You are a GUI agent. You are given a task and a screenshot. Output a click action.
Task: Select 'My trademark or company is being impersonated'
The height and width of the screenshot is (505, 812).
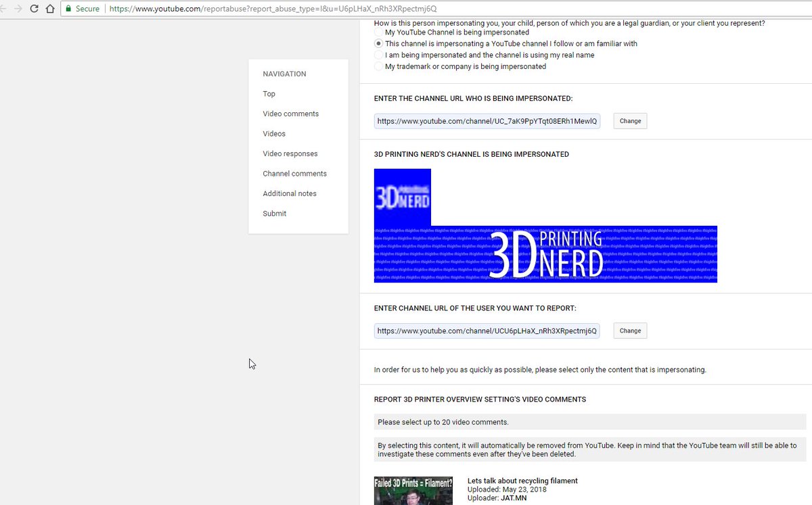379,66
